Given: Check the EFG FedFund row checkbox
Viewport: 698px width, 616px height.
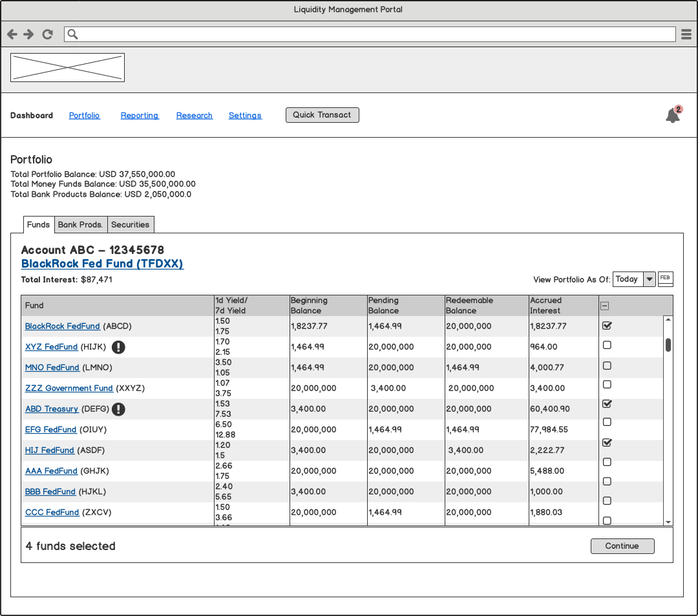Looking at the screenshot, I should point(607,421).
